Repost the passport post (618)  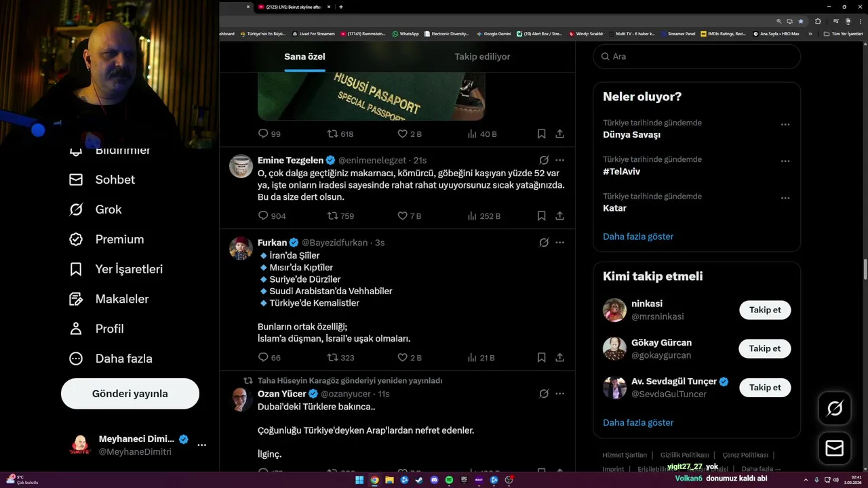click(340, 134)
